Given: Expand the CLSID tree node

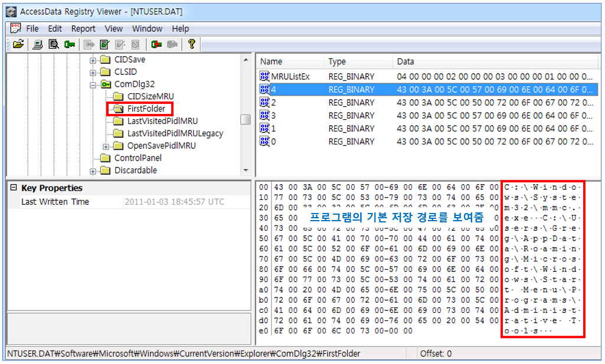Looking at the screenshot, I should (93, 73).
